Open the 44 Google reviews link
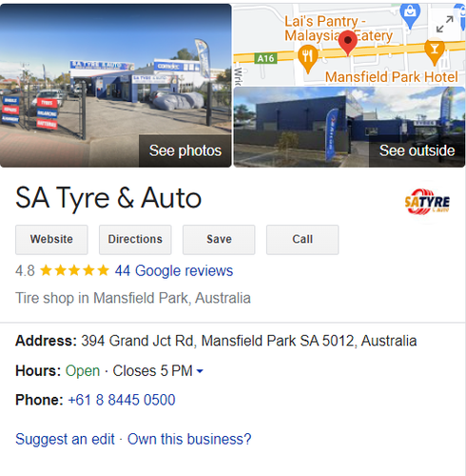This screenshot has width=466, height=476. point(174,271)
